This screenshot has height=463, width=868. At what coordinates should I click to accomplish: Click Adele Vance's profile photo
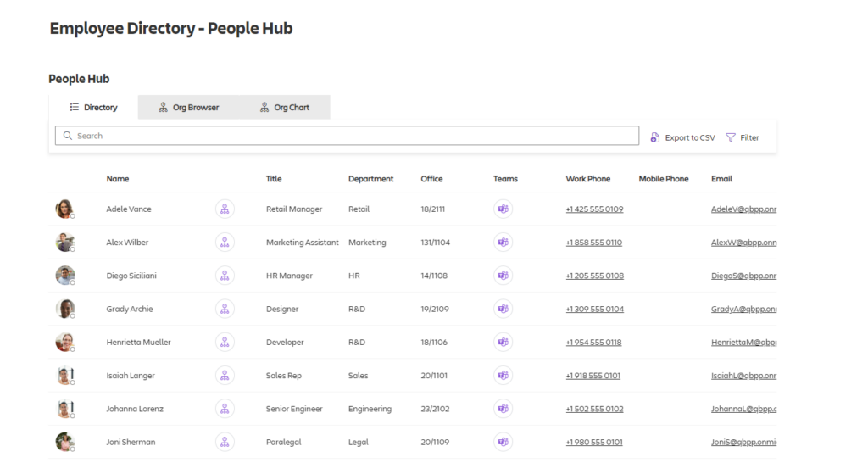tap(64, 209)
